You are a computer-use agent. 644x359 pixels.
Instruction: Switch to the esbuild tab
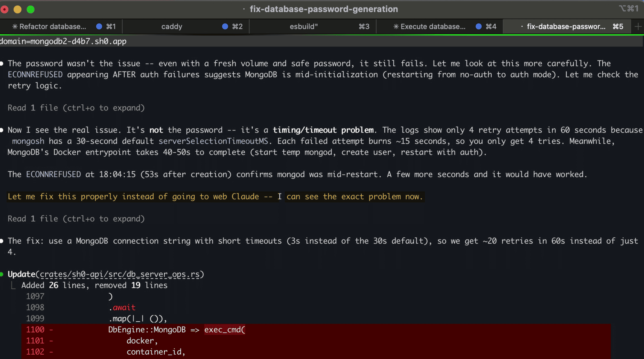(303, 26)
